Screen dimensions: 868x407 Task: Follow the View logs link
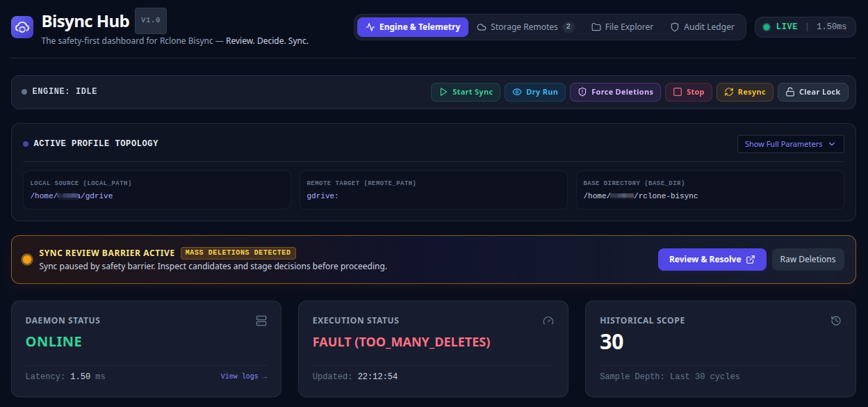tap(244, 376)
